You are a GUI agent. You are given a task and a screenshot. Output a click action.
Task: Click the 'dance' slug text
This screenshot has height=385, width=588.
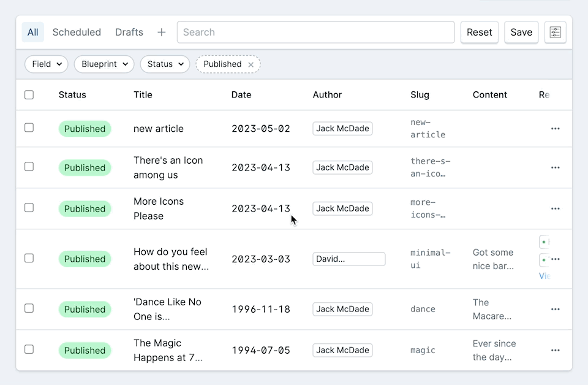(x=423, y=309)
